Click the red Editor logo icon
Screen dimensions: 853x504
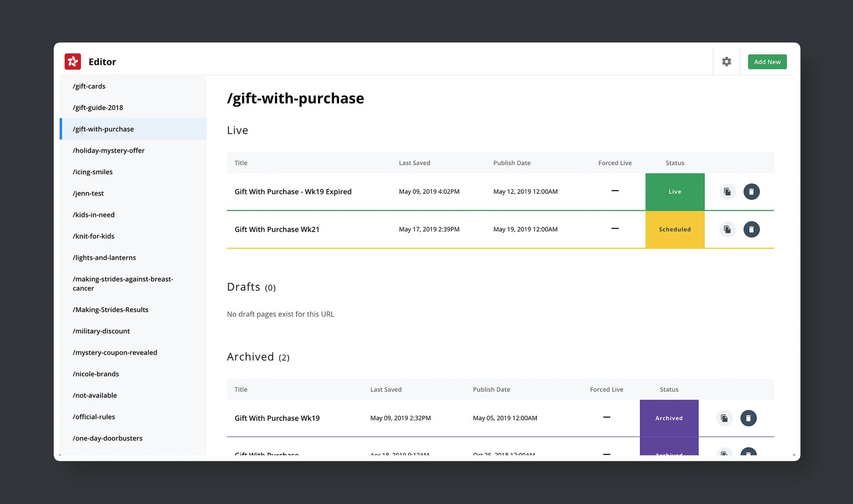73,61
